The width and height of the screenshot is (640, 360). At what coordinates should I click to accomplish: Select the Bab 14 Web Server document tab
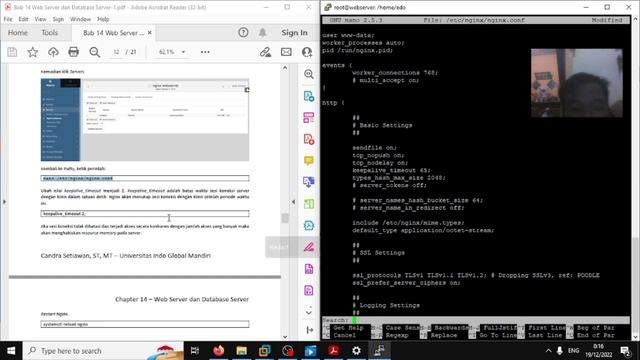coord(113,33)
